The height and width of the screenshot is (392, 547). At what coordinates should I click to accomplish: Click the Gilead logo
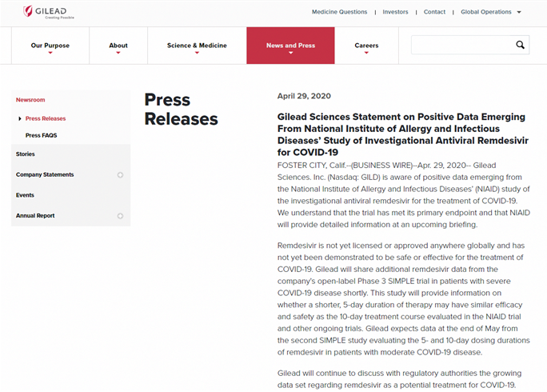tap(49, 12)
